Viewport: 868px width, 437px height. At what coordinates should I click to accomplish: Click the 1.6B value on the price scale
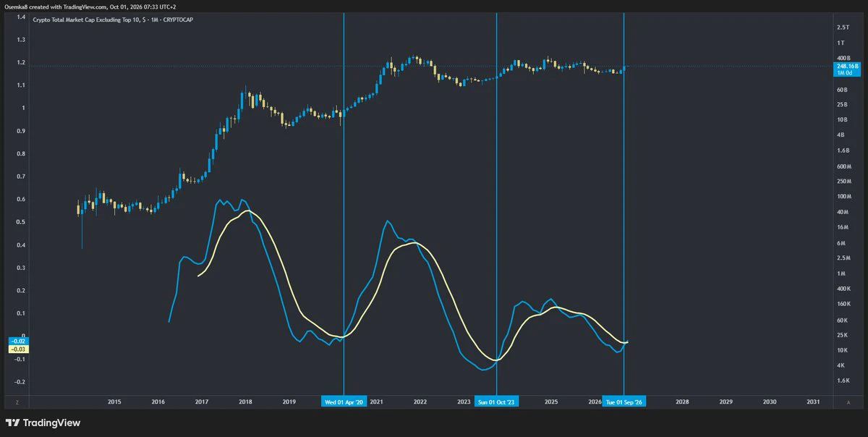pyautogui.click(x=843, y=150)
